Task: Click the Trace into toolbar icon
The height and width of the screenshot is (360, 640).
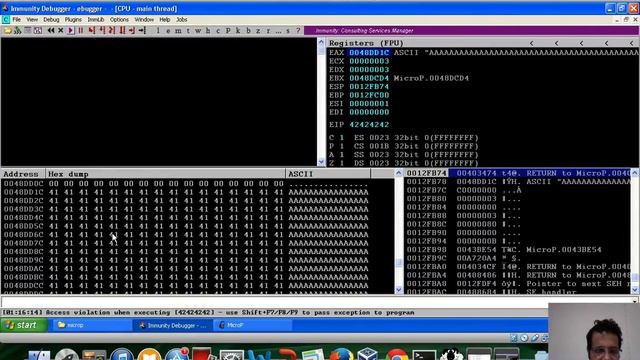Action: coord(112,31)
